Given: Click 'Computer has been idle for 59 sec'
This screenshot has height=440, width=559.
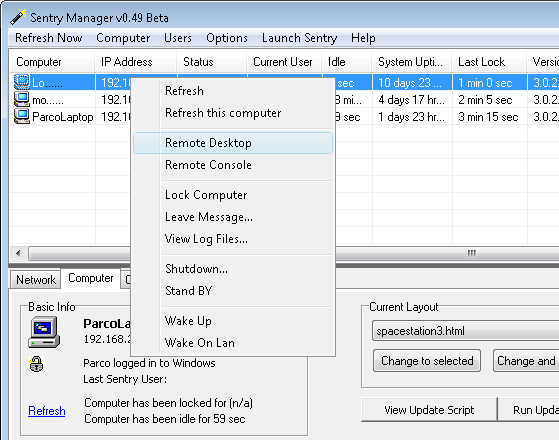Looking at the screenshot, I should point(165,419).
